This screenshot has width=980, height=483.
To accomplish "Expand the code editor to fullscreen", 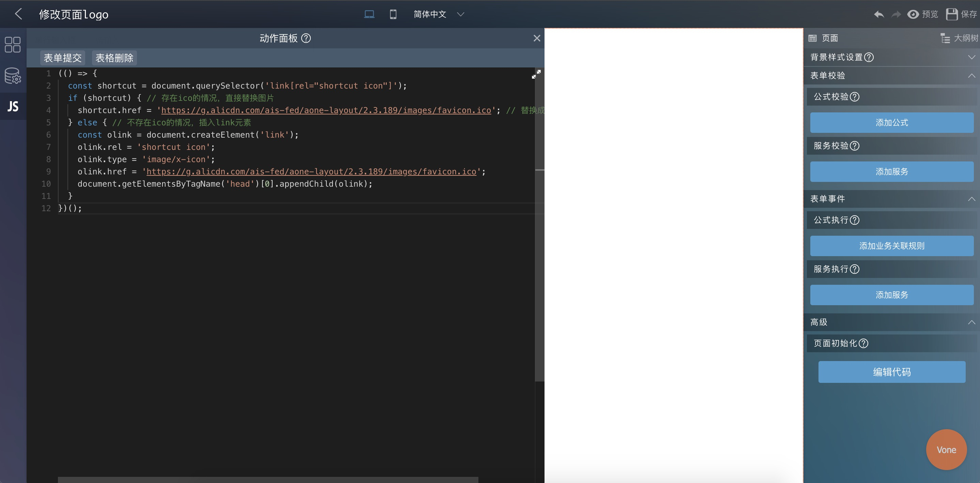I will tap(536, 74).
